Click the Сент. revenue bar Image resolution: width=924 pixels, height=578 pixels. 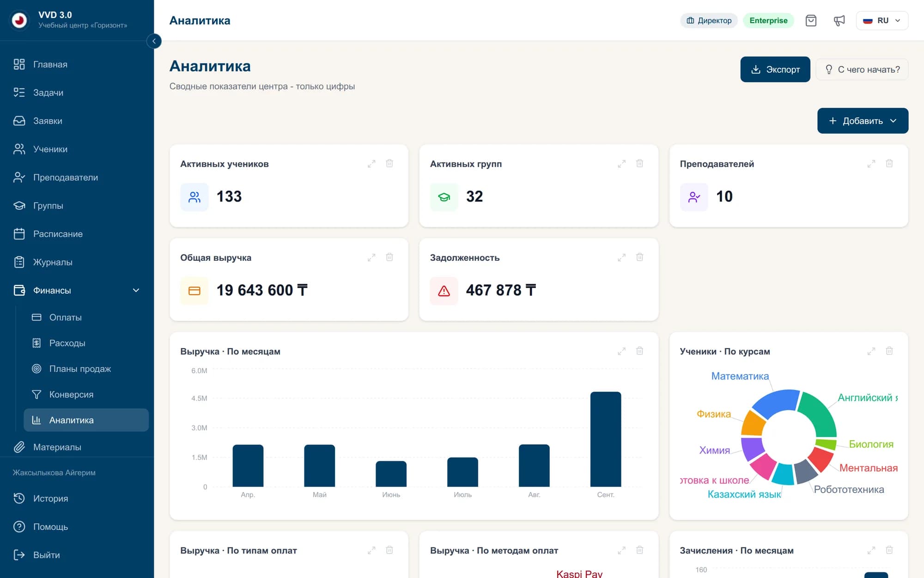pos(605,439)
